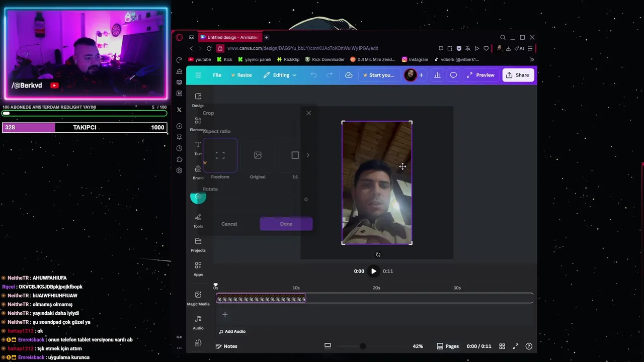644x362 pixels.
Task: Open the grid view icon
Action: [x=502, y=346]
